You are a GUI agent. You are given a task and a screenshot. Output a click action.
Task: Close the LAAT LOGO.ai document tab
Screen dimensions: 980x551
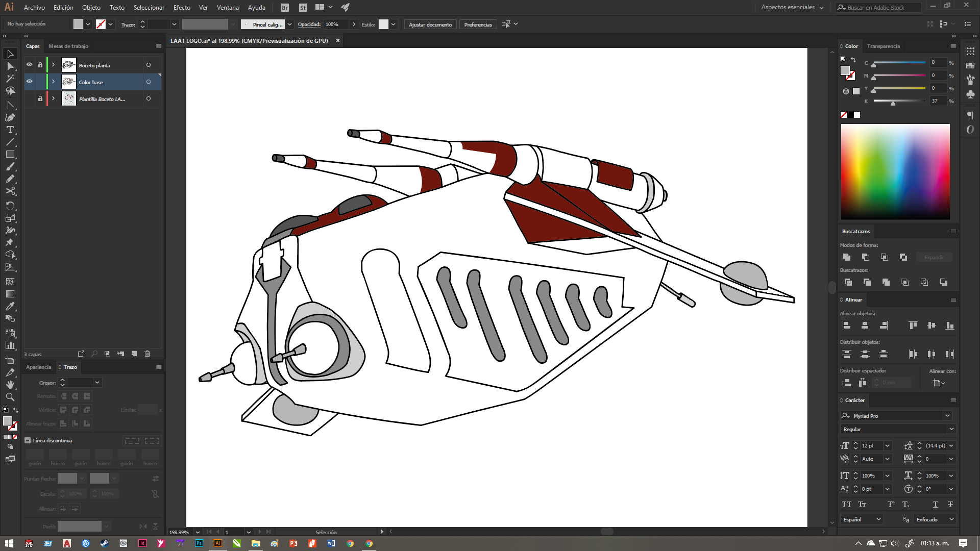pyautogui.click(x=337, y=40)
